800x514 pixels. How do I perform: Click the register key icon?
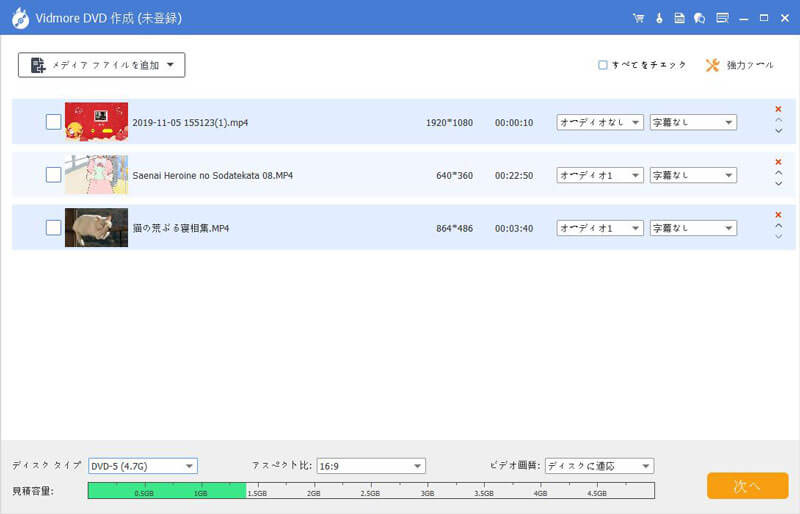(659, 18)
